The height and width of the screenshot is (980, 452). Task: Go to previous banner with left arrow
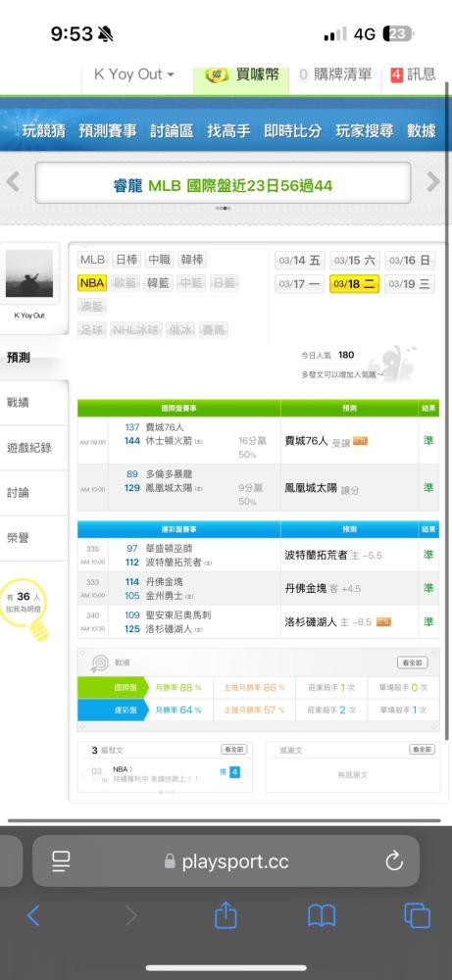pos(13,182)
